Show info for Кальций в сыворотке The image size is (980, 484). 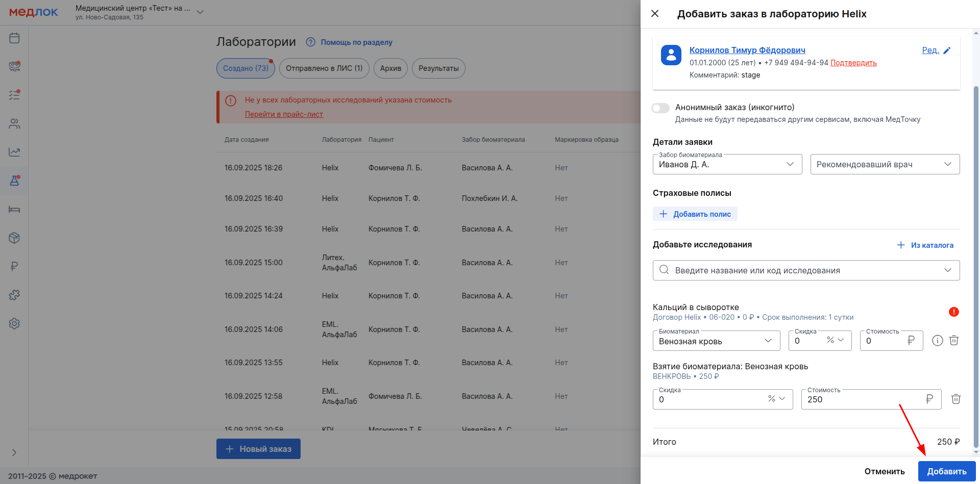[937, 340]
